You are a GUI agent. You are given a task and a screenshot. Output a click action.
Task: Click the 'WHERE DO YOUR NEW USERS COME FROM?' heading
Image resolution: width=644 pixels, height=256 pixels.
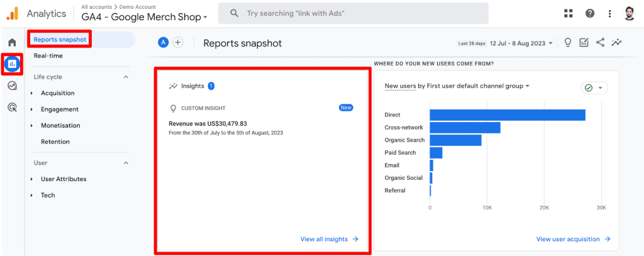[x=434, y=64]
